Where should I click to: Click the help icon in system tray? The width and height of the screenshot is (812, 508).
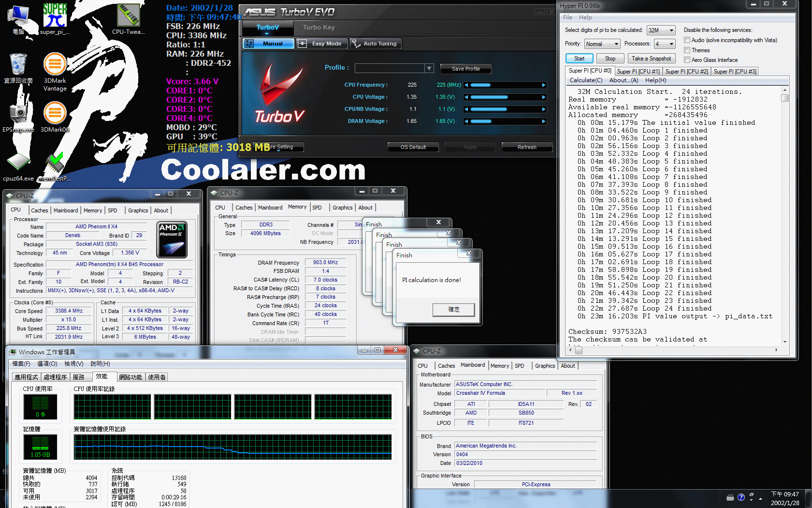pos(741,497)
